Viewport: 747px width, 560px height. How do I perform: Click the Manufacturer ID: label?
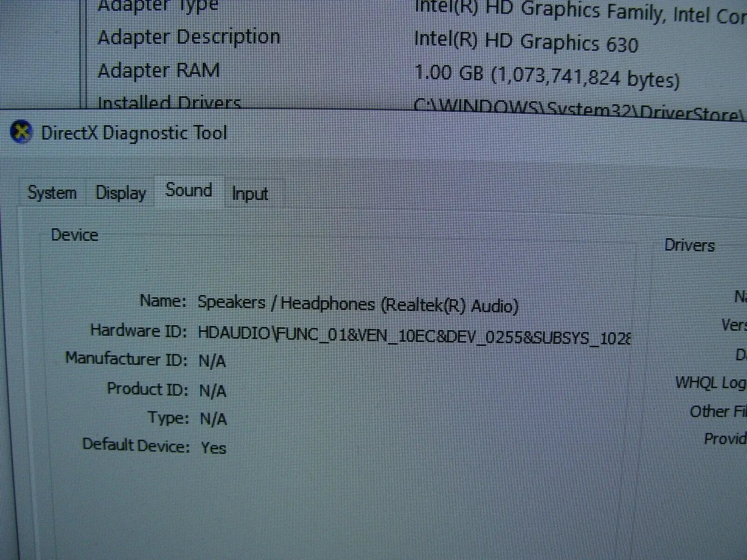click(126, 359)
